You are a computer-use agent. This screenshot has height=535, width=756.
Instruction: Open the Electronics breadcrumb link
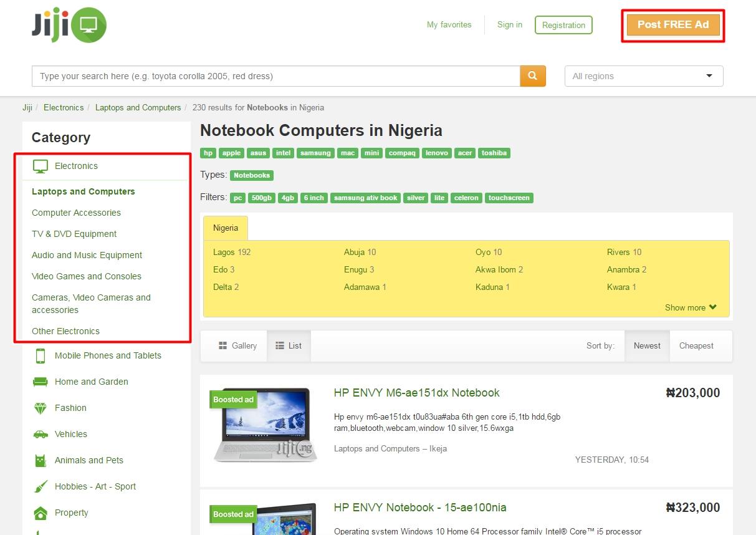[x=64, y=107]
